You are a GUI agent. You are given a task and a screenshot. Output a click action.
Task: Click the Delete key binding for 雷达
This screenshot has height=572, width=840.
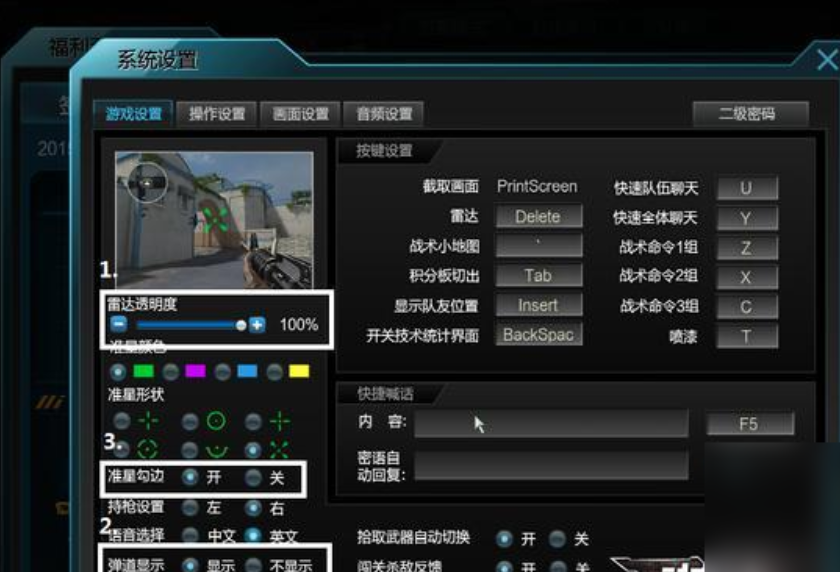click(x=538, y=217)
